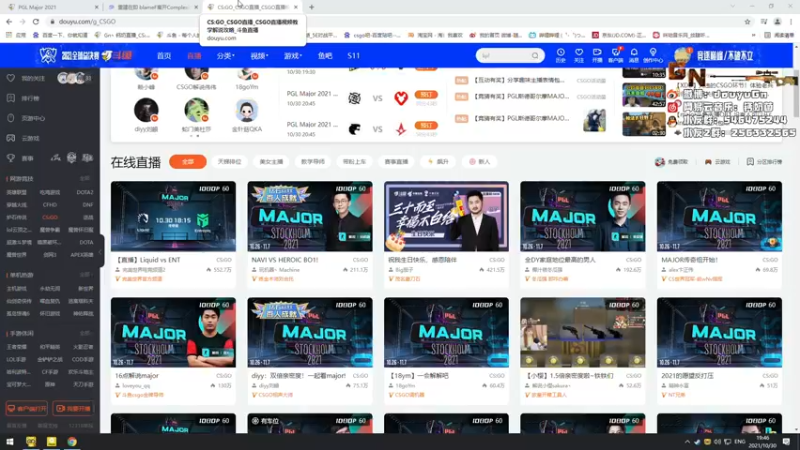Expand the 游戏 dropdown in the navigation
This screenshot has height=450, width=800.
click(x=293, y=56)
